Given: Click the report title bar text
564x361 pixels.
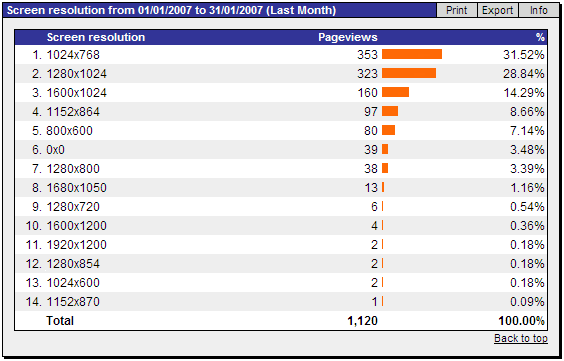Looking at the screenshot, I should tap(171, 10).
